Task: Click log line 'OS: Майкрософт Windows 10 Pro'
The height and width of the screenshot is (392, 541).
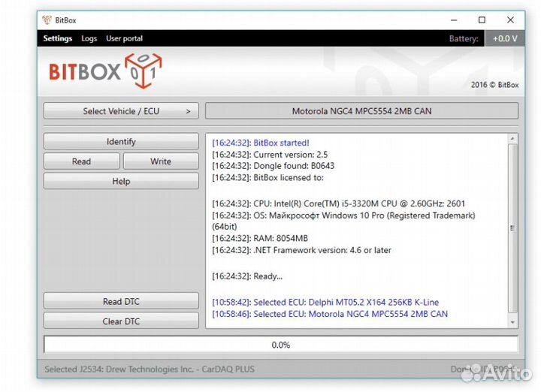Action: tap(343, 221)
